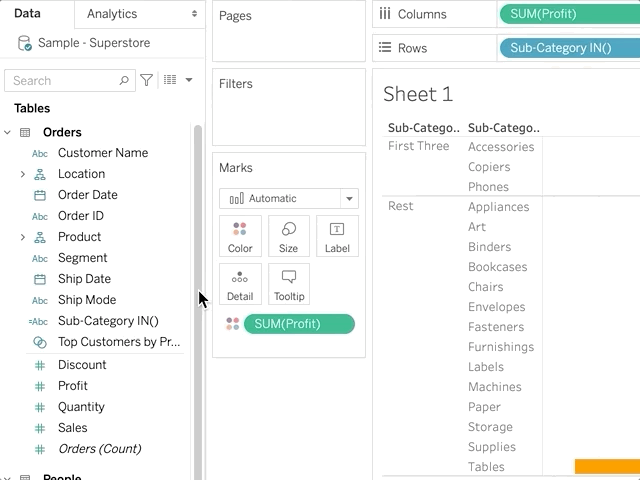Click the list view icon in Data pane
This screenshot has width=640, height=480.
(x=169, y=80)
